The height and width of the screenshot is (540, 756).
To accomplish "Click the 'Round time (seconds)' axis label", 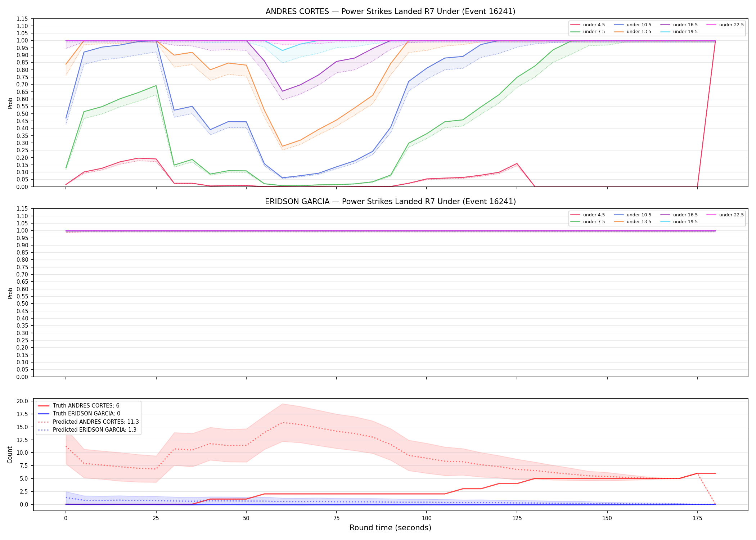I will pos(390,528).
